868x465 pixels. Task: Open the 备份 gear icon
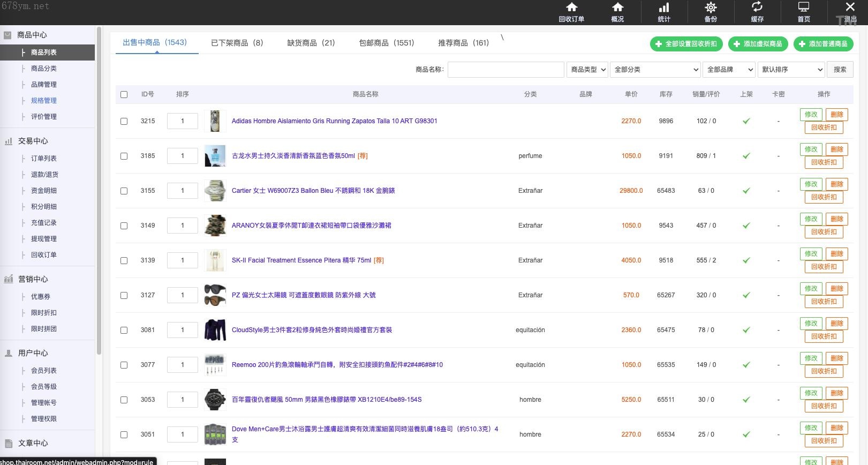coord(711,7)
